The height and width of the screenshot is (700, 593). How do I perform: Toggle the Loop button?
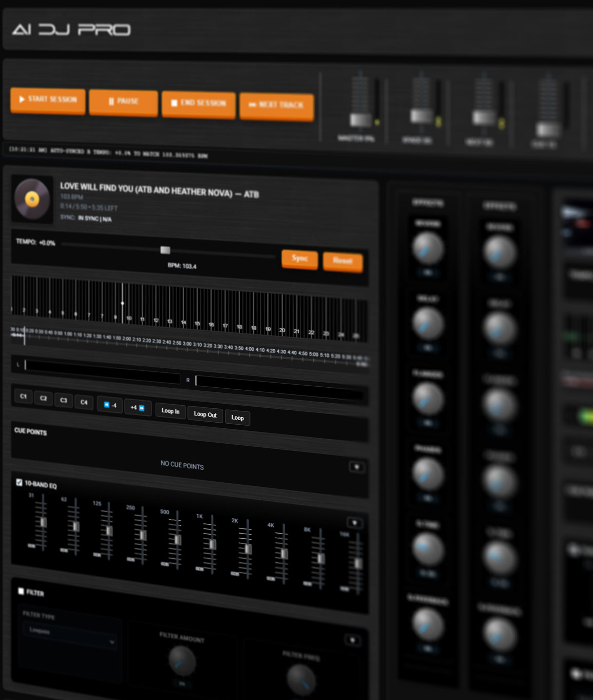(x=237, y=418)
